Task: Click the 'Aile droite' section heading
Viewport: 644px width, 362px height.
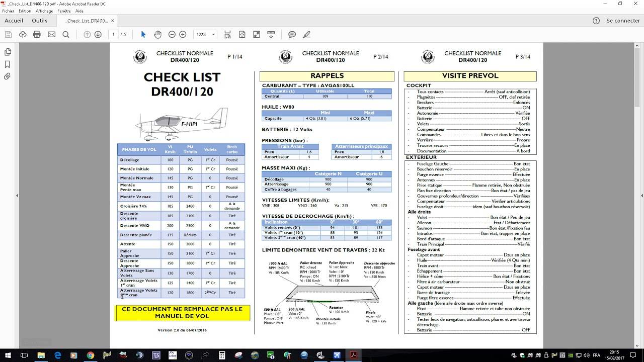Action: tap(419, 212)
